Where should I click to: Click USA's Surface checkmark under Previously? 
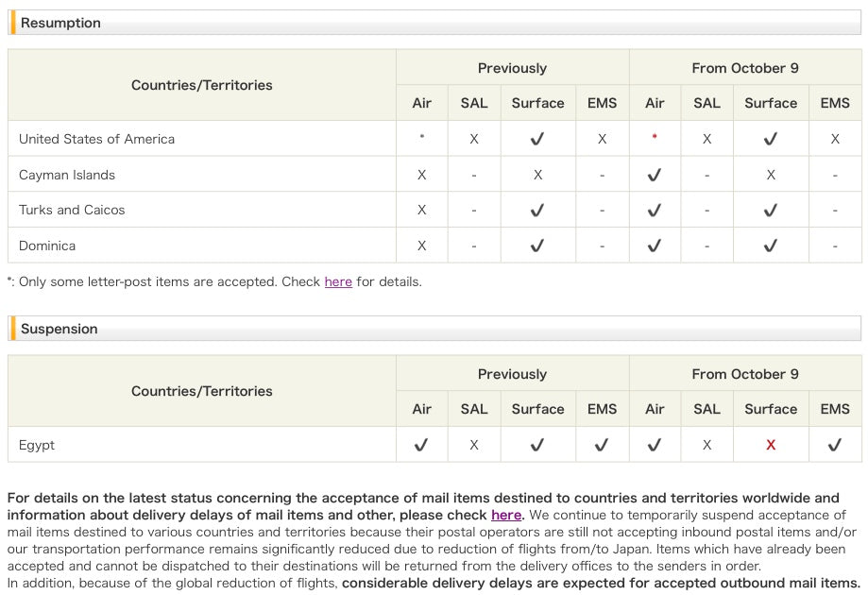coord(537,139)
